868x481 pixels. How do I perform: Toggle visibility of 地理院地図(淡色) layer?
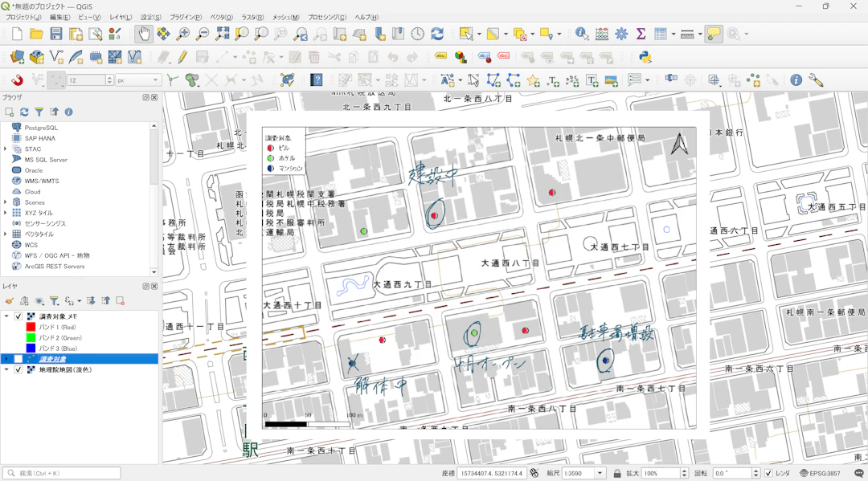click(18, 369)
